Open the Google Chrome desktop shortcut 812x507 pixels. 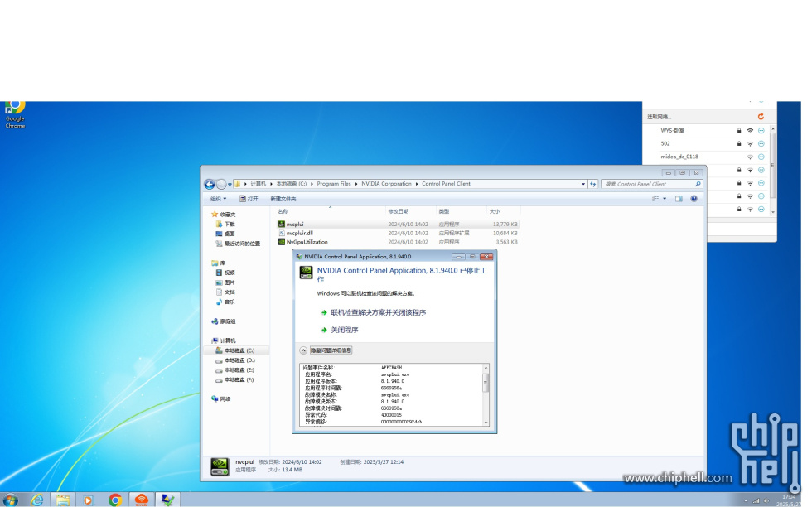click(15, 114)
